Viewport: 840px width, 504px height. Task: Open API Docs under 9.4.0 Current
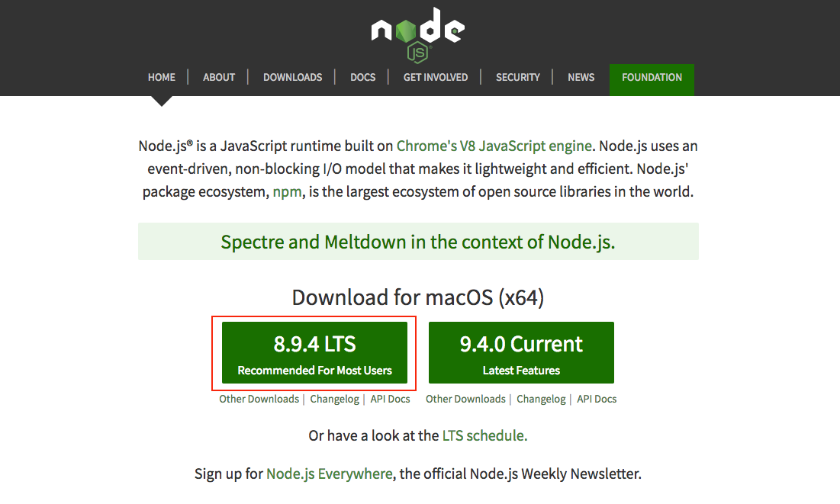pyautogui.click(x=597, y=399)
